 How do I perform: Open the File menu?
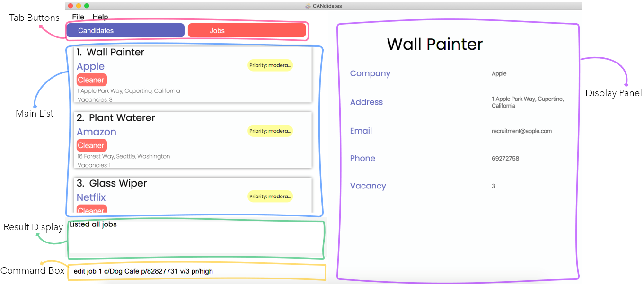point(78,17)
